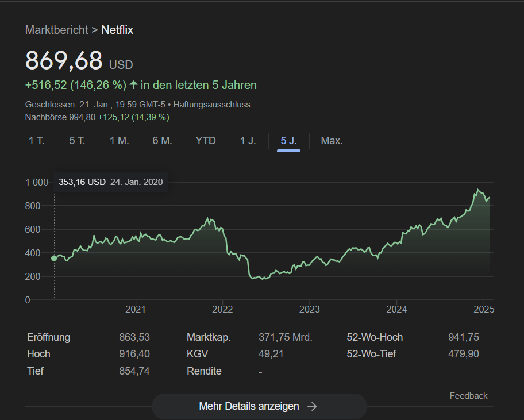
Task: Click the green chart start data point
Action: pyautogui.click(x=54, y=258)
